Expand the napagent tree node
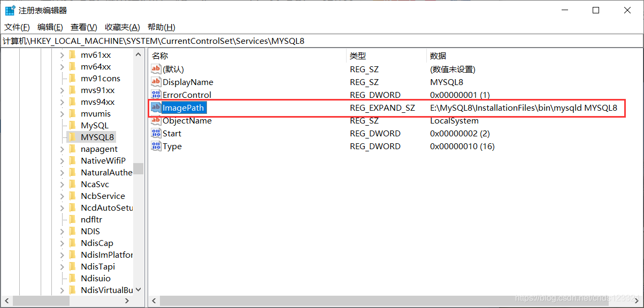 coord(63,149)
